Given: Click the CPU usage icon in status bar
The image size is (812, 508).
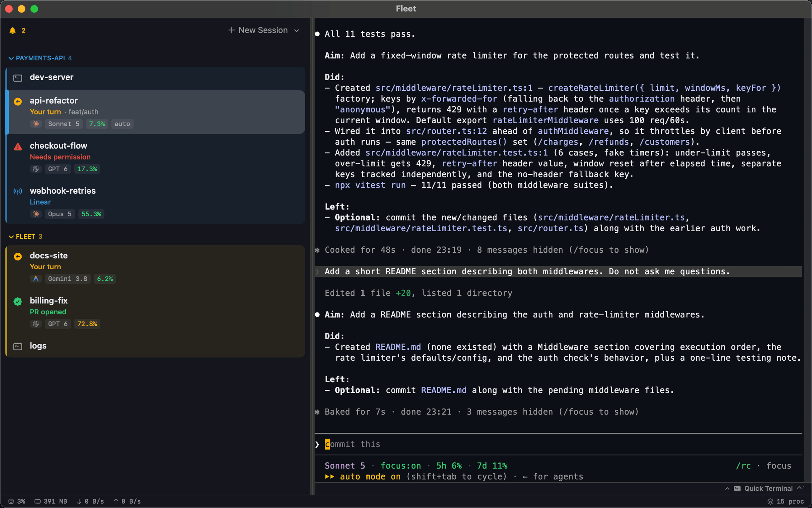Looking at the screenshot, I should tap(11, 501).
